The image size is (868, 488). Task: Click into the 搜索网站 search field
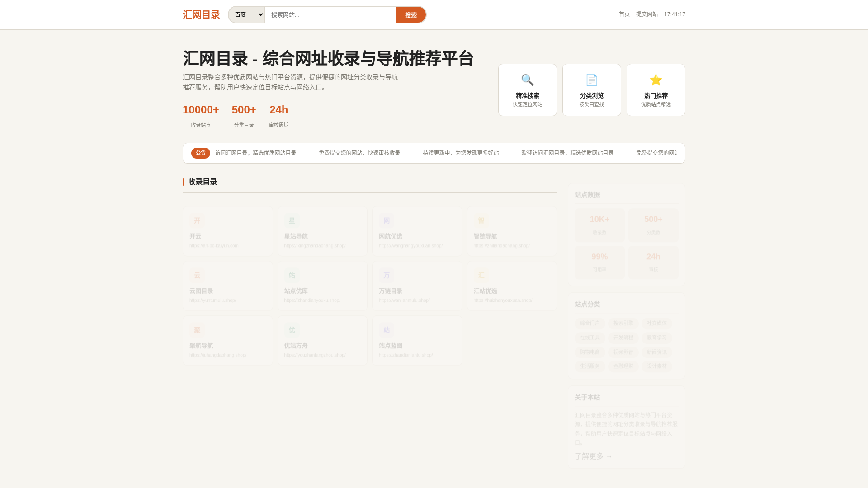click(x=330, y=14)
